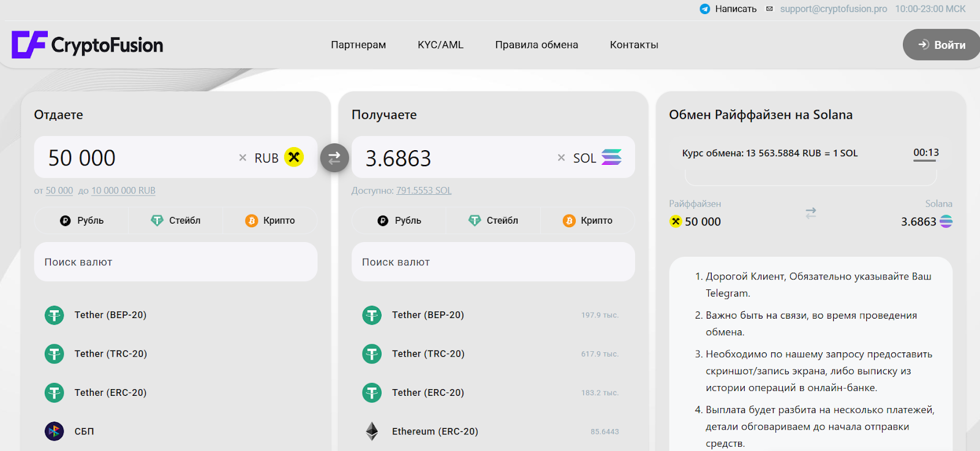
Task: Click the available 791.5553 SOL link
Action: coord(424,191)
